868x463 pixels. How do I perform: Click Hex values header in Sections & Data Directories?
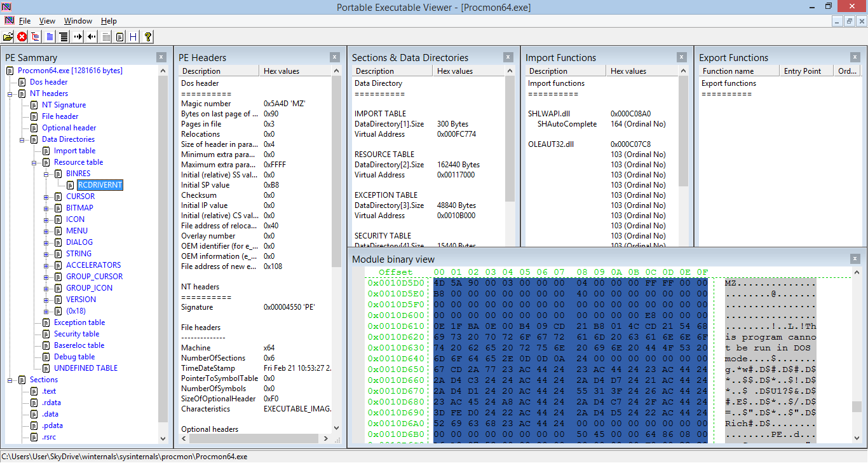point(468,71)
